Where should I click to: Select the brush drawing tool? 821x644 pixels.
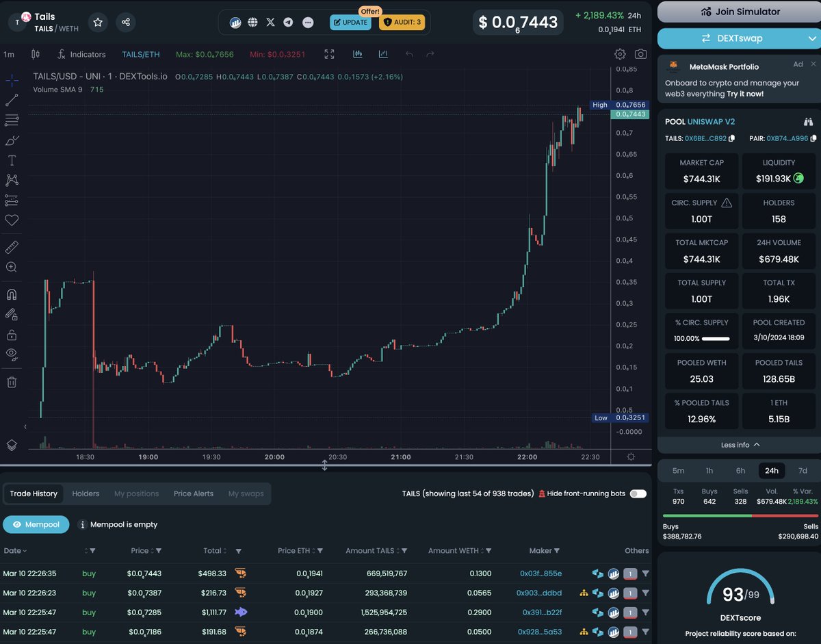click(12, 140)
